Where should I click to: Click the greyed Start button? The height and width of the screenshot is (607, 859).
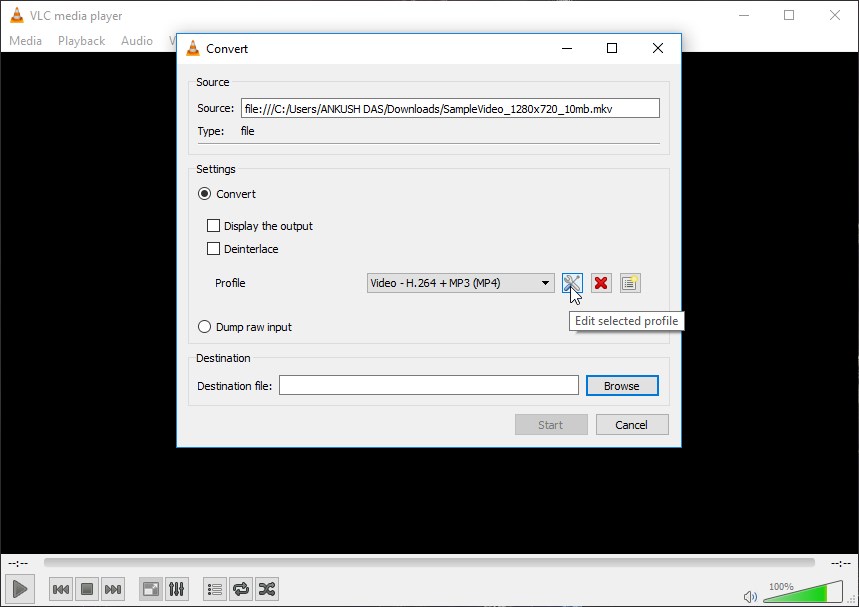(x=551, y=425)
